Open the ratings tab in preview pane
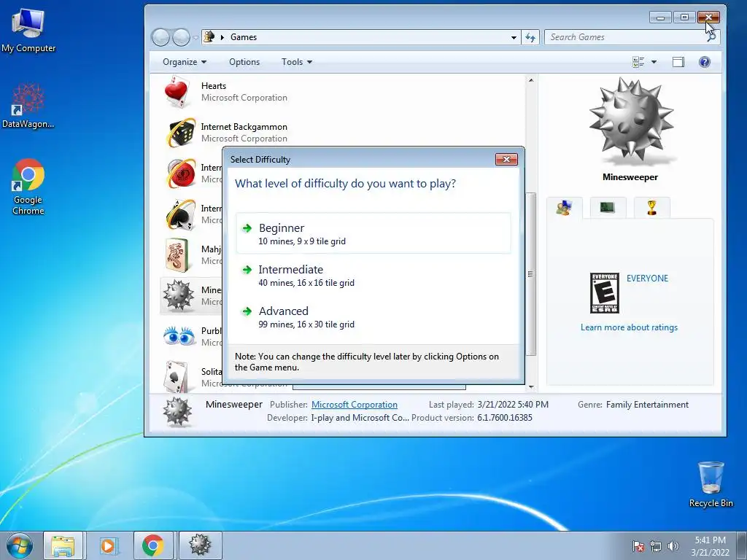 pyautogui.click(x=564, y=208)
